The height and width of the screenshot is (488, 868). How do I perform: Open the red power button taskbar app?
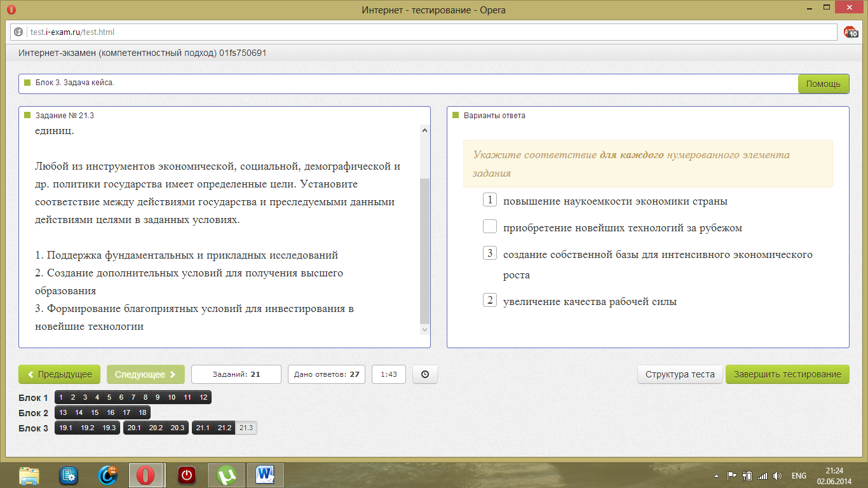[186, 475]
